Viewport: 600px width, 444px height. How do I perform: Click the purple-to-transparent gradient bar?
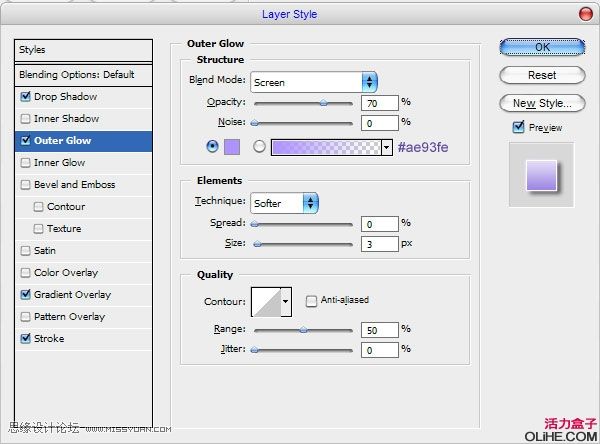pyautogui.click(x=326, y=147)
